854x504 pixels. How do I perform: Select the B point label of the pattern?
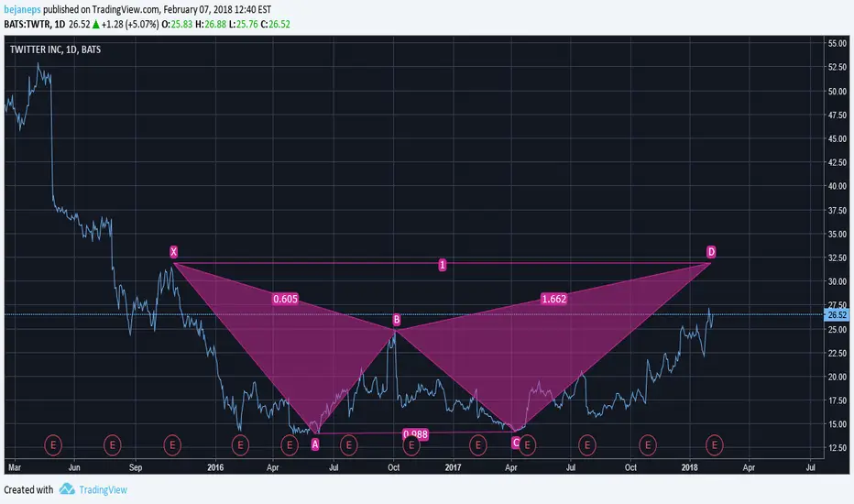coord(397,319)
